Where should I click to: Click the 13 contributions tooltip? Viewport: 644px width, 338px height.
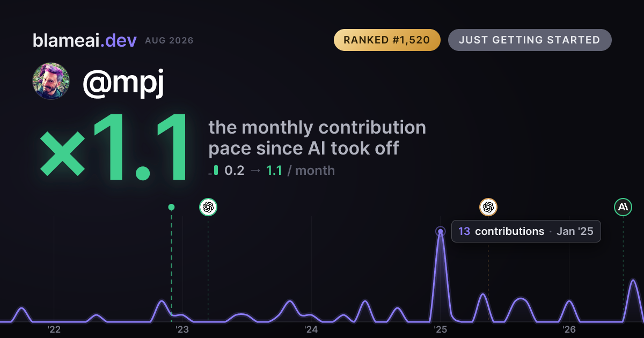(x=526, y=231)
